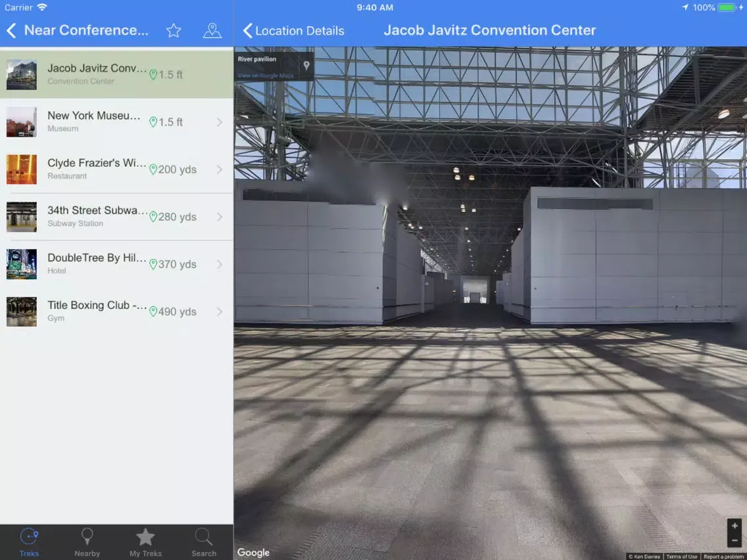Expand DoubleTree row chevron
The height and width of the screenshot is (560, 747).
pyautogui.click(x=220, y=264)
